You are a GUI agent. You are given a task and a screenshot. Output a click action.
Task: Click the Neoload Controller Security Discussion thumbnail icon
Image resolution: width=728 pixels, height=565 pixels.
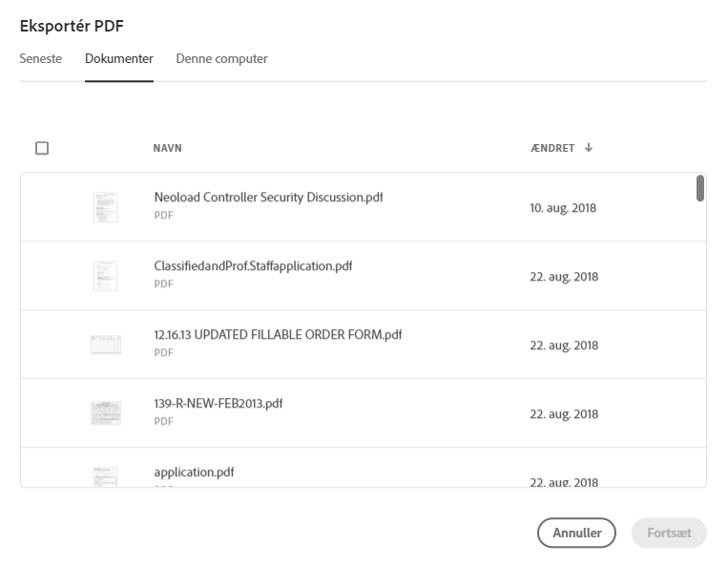[x=105, y=207]
